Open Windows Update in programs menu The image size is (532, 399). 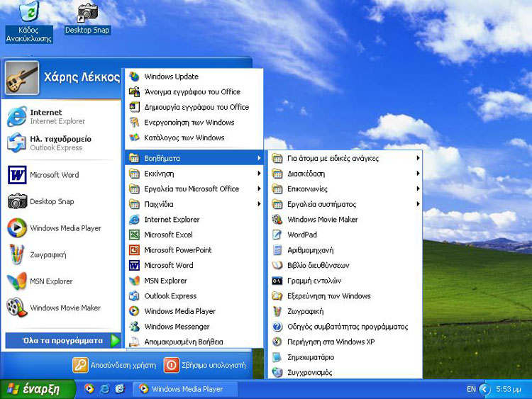(x=194, y=77)
